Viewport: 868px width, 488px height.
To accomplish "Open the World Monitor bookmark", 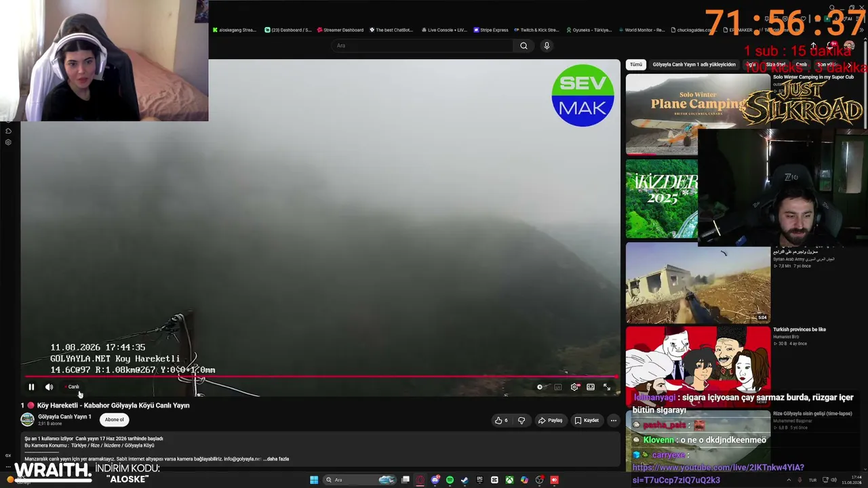I will 642,30.
